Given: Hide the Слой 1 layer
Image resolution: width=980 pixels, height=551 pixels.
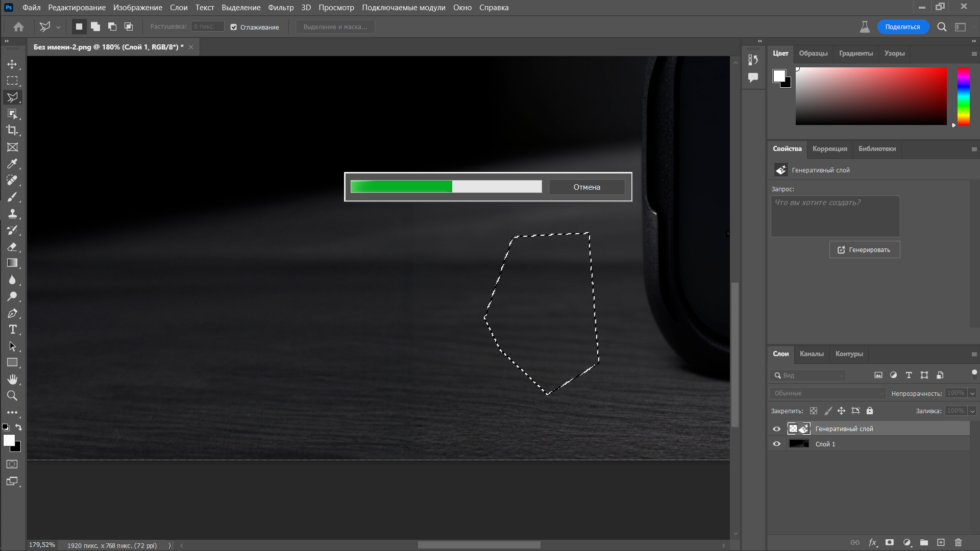Looking at the screenshot, I should coord(777,444).
